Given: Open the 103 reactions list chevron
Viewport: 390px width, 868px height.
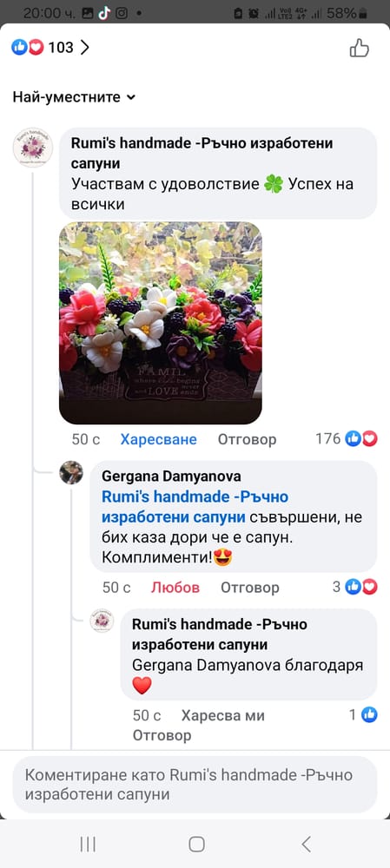Looking at the screenshot, I should [x=84, y=48].
